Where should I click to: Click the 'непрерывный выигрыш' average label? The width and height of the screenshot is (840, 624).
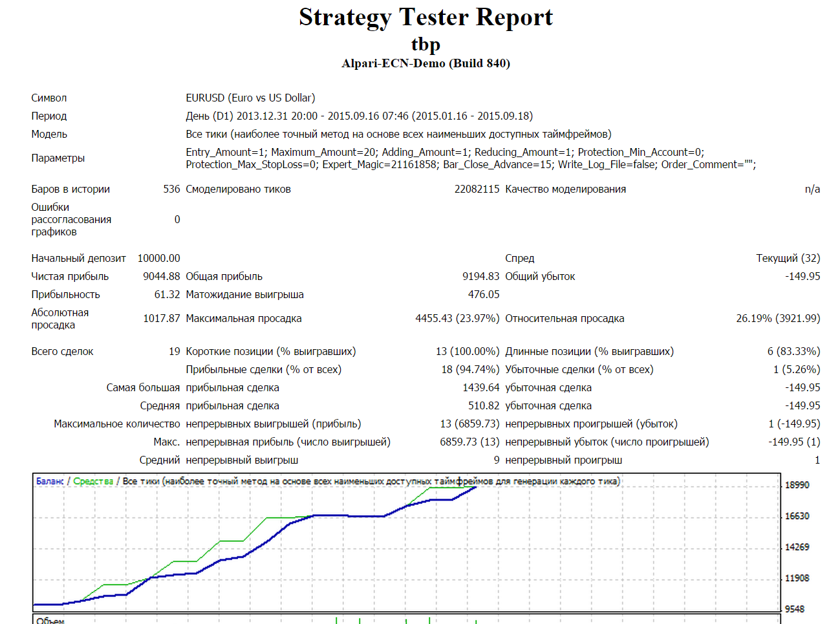pos(242,460)
